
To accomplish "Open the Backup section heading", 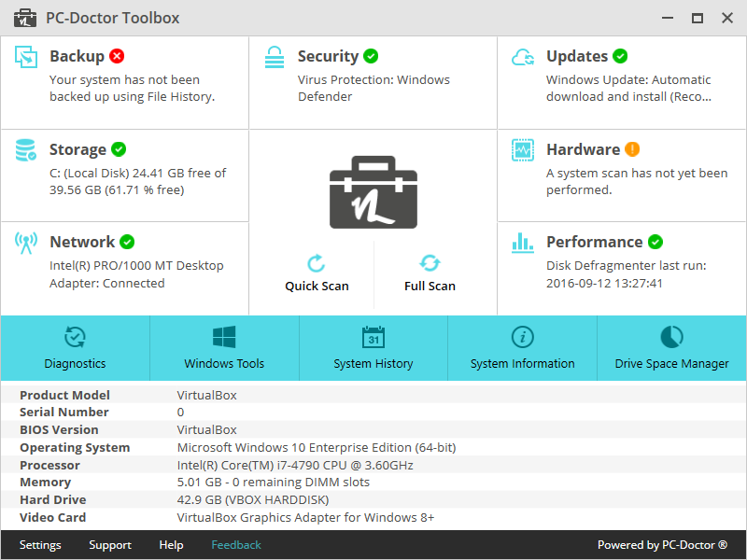I will (77, 56).
